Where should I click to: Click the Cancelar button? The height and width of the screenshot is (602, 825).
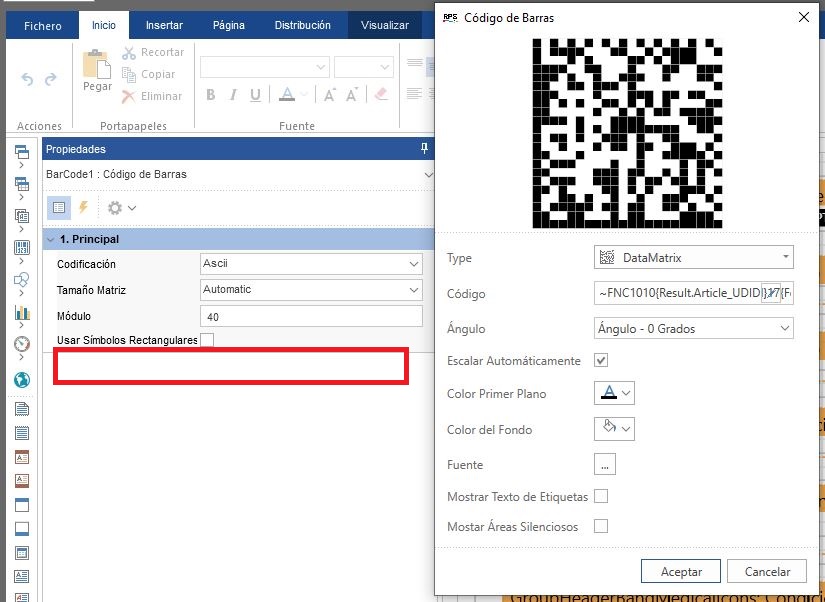point(767,571)
